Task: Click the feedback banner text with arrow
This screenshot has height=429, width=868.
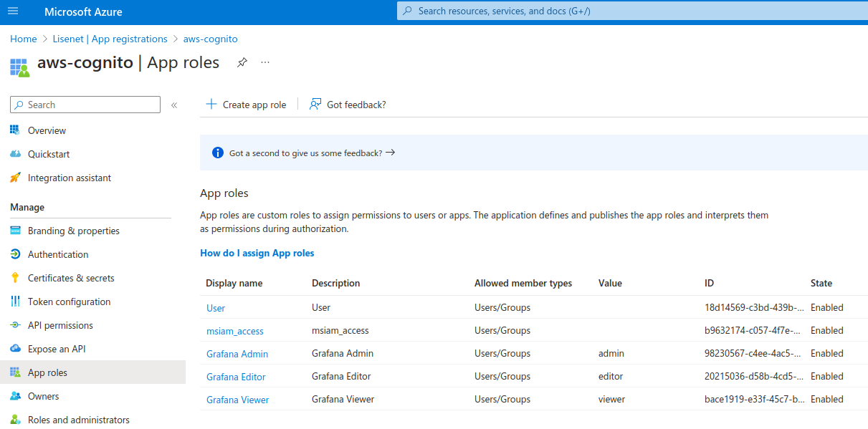Action: 312,153
